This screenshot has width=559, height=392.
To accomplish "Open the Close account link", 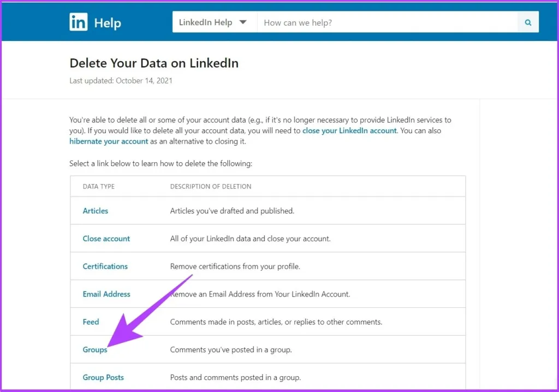I will 106,239.
